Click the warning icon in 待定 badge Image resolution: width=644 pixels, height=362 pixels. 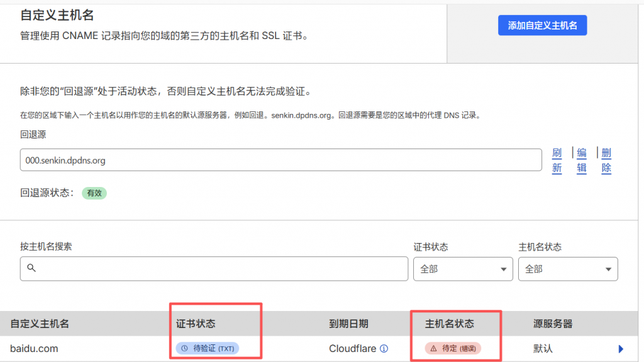point(433,349)
